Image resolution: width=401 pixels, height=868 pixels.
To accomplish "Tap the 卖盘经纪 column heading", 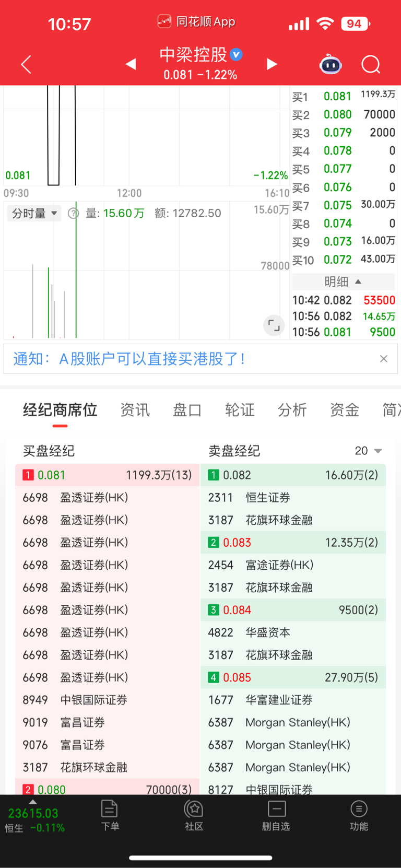I will 234,451.
